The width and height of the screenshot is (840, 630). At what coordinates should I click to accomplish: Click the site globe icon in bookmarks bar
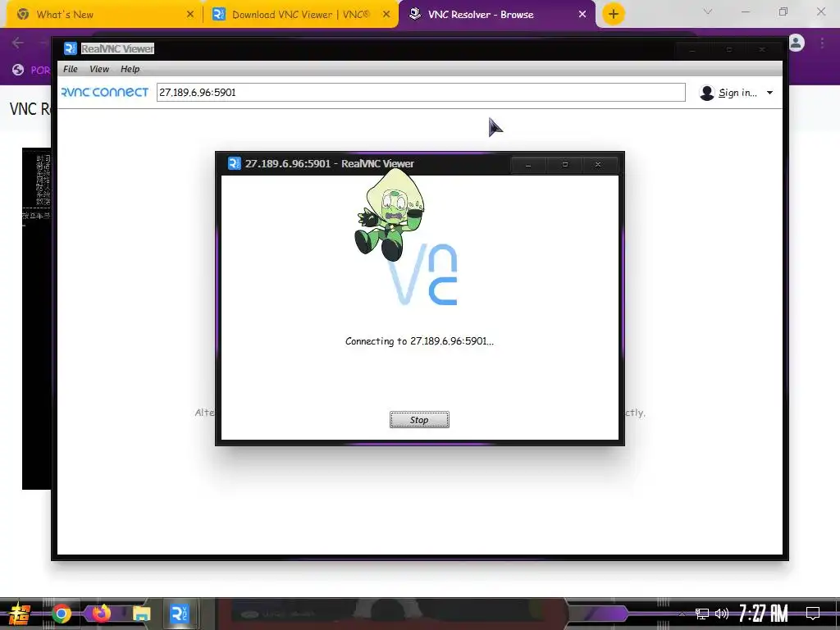[18, 70]
